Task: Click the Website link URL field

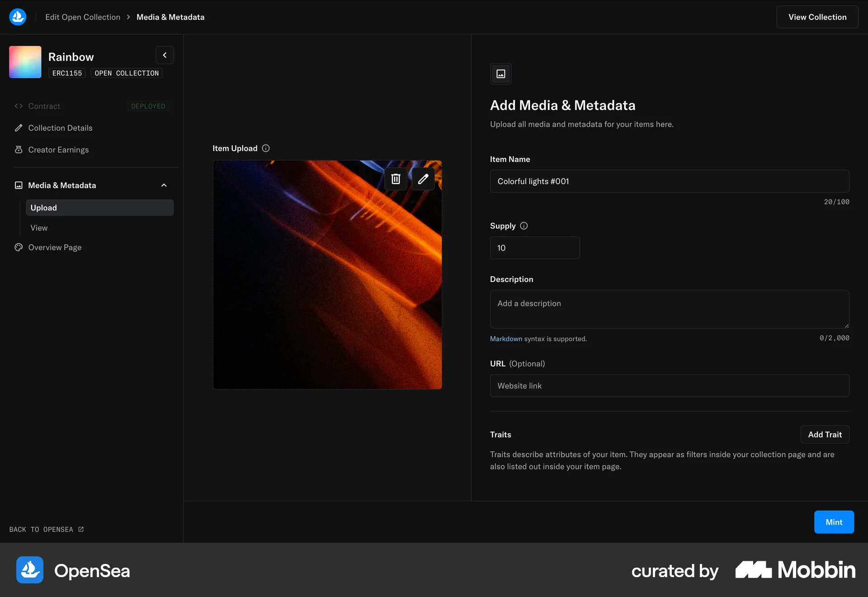Action: click(x=669, y=386)
